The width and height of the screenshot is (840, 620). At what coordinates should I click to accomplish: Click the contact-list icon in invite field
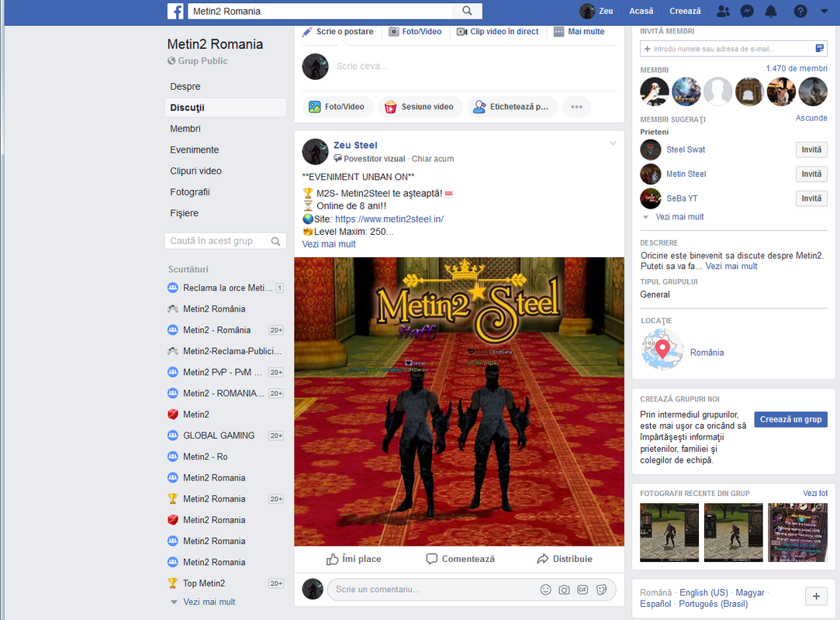(x=819, y=49)
